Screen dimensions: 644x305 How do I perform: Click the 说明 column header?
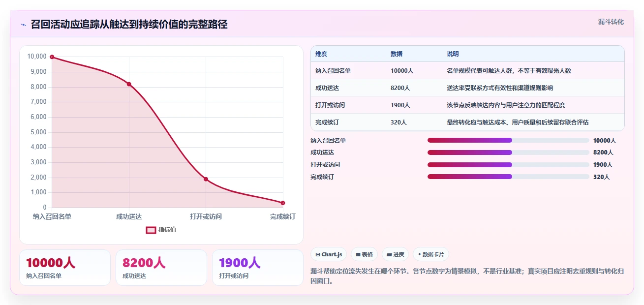click(453, 54)
